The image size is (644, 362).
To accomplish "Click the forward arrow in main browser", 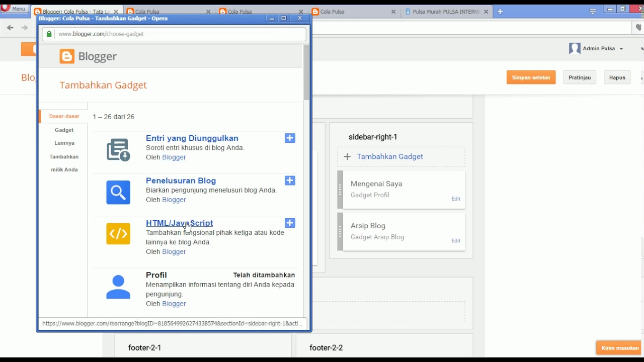I will 24,28.
